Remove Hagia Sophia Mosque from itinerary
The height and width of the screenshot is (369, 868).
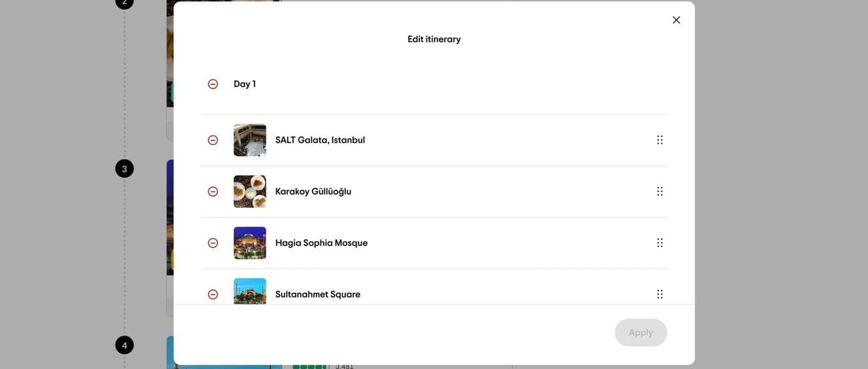pos(213,243)
